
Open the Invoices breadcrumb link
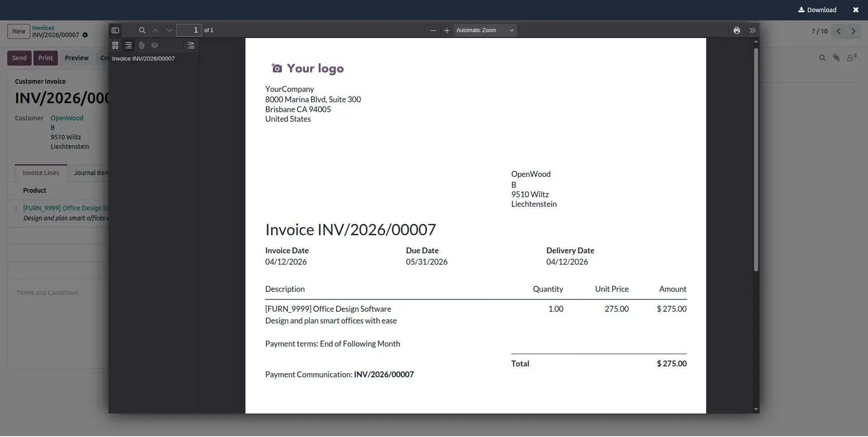click(43, 28)
